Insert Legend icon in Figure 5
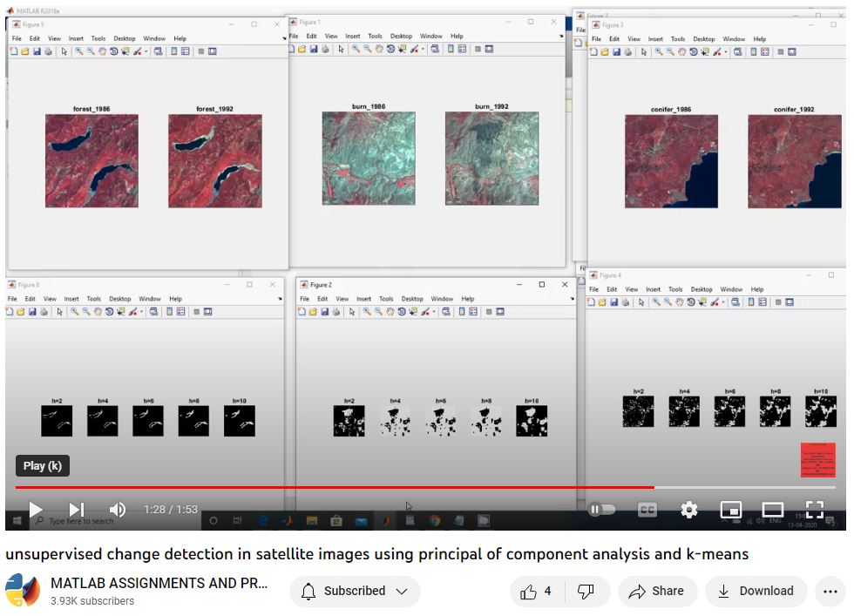 pos(185,51)
